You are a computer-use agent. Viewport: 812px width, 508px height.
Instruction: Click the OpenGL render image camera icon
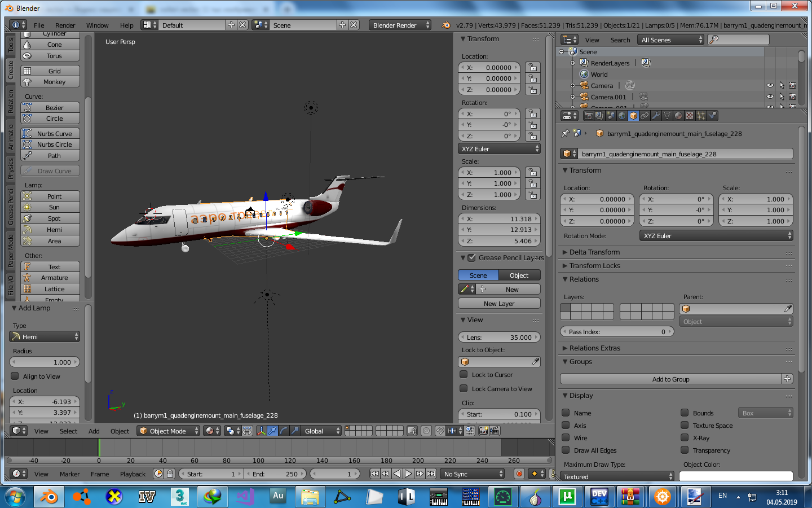click(x=483, y=431)
